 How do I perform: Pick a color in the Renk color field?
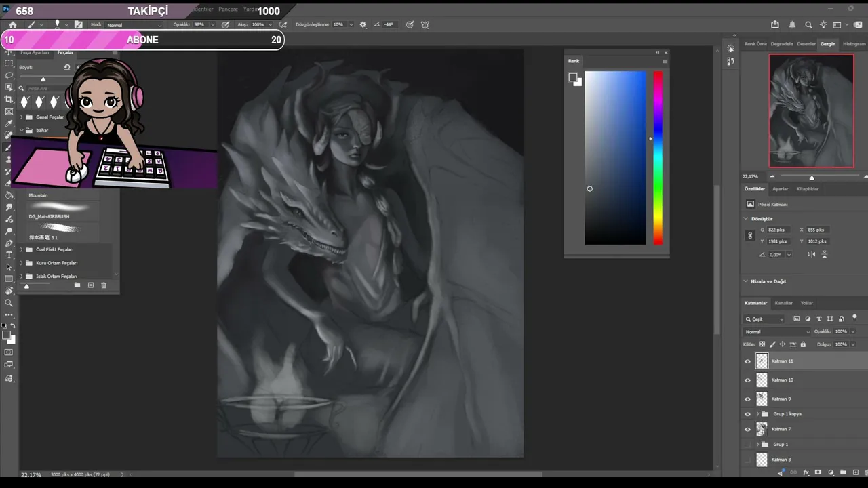(x=615, y=158)
